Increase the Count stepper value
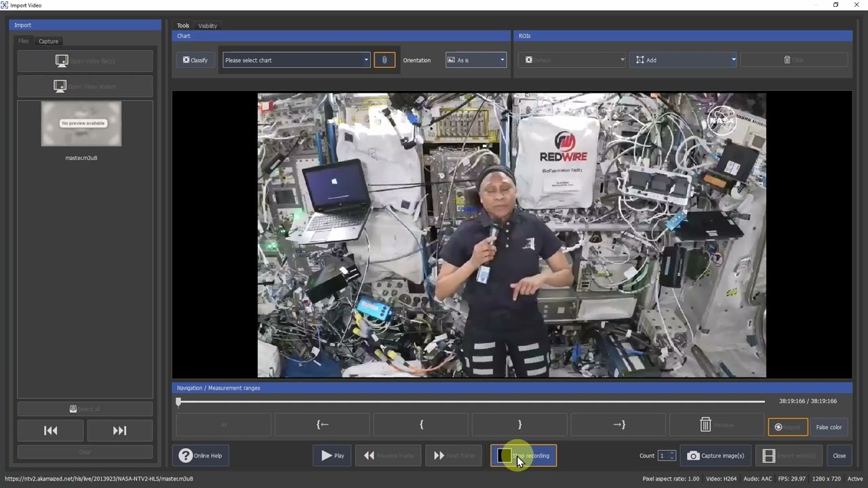 tap(672, 453)
